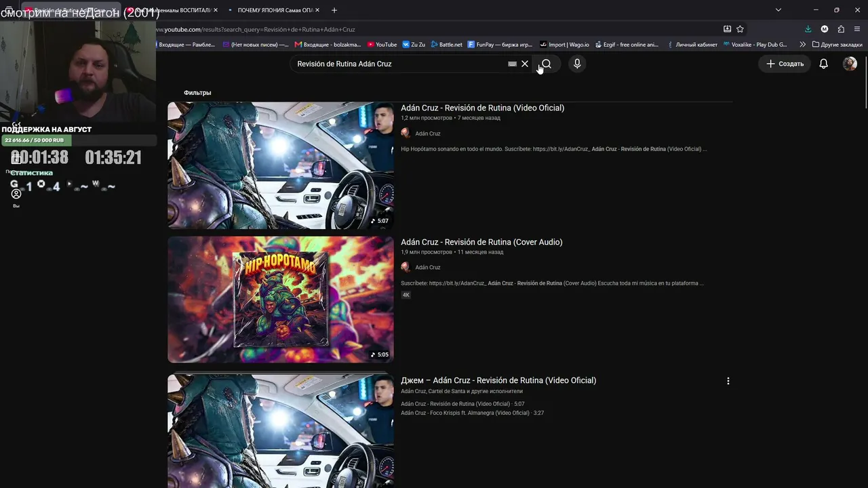Open the Import | Wago.io bookmark
This screenshot has width=868, height=488.
tap(564, 45)
